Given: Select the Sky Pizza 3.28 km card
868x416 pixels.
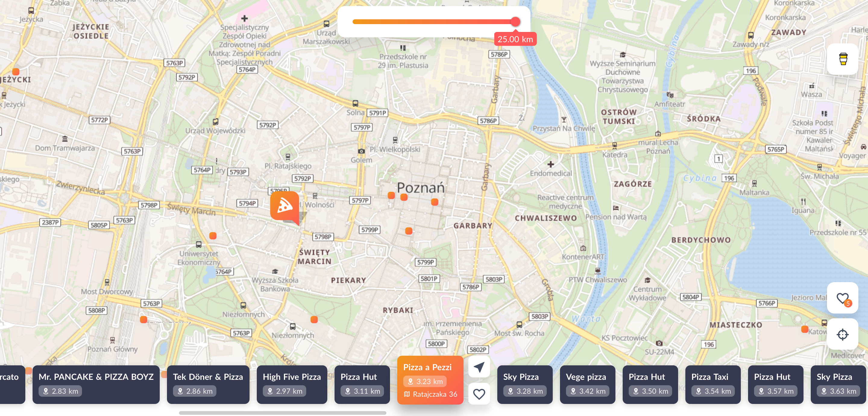Looking at the screenshot, I should click(525, 384).
